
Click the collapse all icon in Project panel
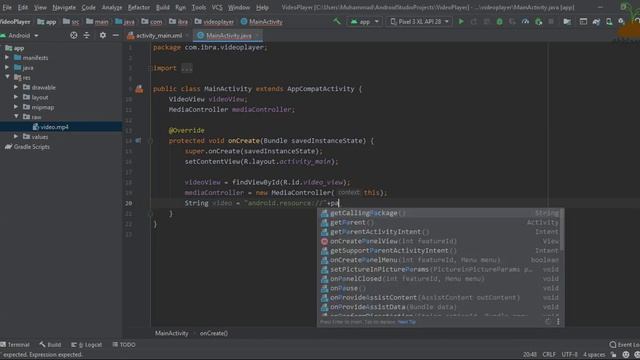(x=87, y=36)
